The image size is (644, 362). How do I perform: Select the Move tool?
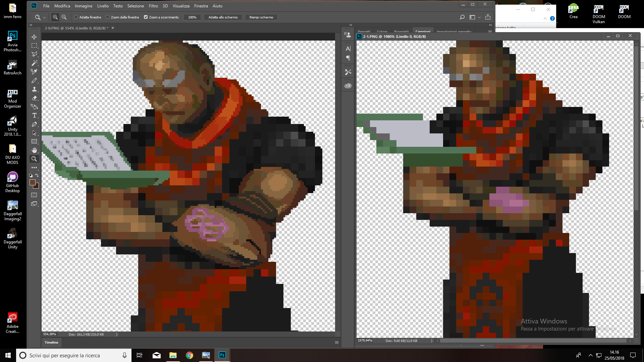click(34, 37)
